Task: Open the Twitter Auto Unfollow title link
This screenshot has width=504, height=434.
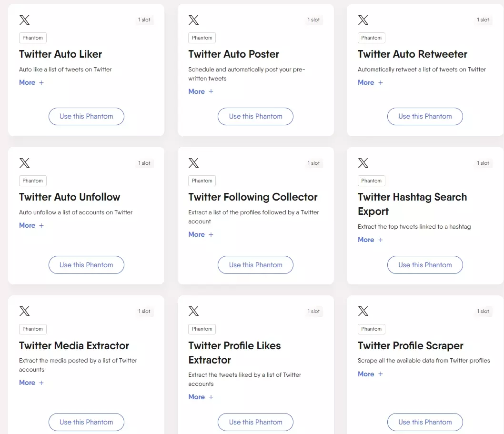Action: [69, 197]
